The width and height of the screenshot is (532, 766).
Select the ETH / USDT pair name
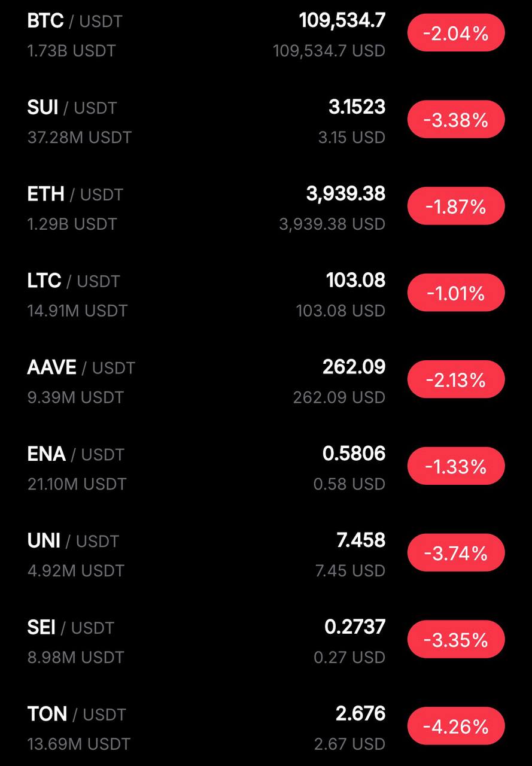tap(75, 194)
